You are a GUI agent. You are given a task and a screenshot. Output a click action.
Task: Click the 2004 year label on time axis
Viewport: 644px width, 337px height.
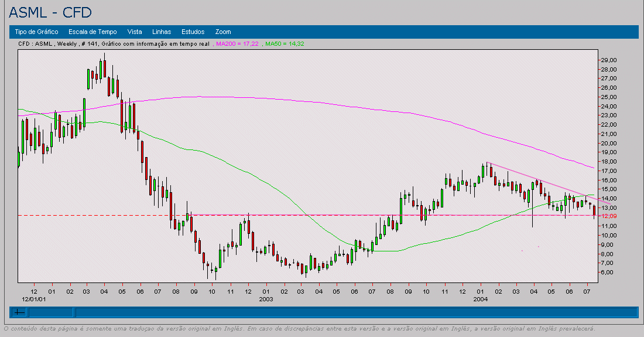pyautogui.click(x=480, y=298)
